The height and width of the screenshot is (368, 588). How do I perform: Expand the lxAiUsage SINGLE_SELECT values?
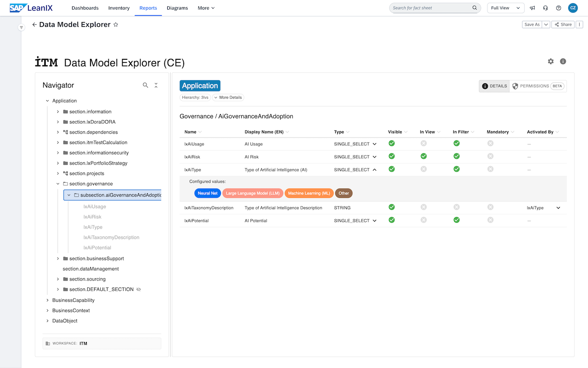(x=374, y=144)
